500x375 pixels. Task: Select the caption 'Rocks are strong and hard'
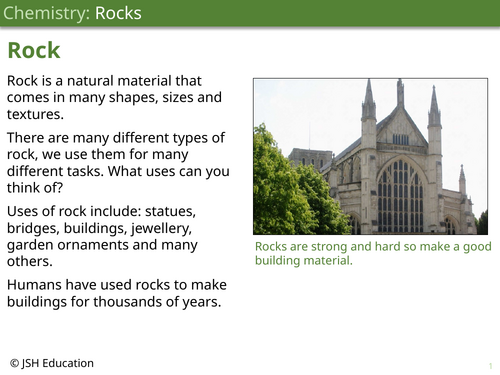(x=373, y=253)
